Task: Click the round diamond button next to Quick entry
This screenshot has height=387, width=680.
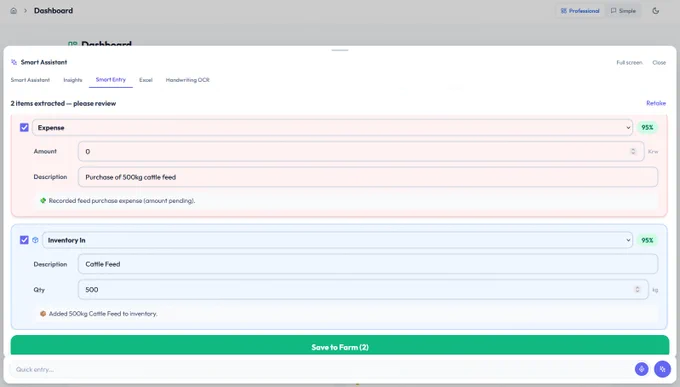Action: click(x=641, y=369)
